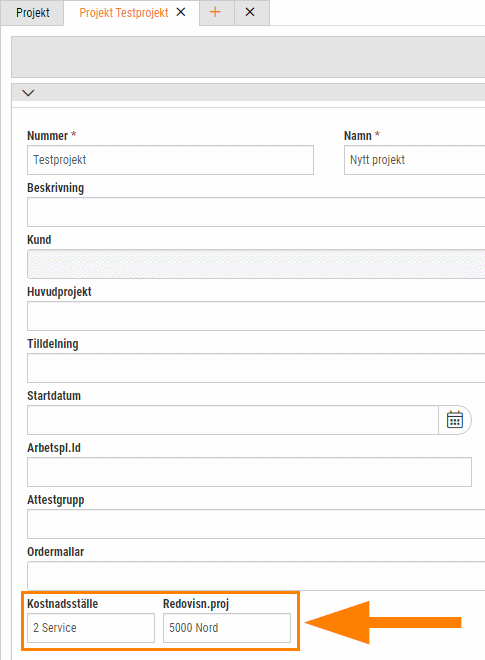
Task: Open the Huvudprojekt field
Action: pos(256,316)
